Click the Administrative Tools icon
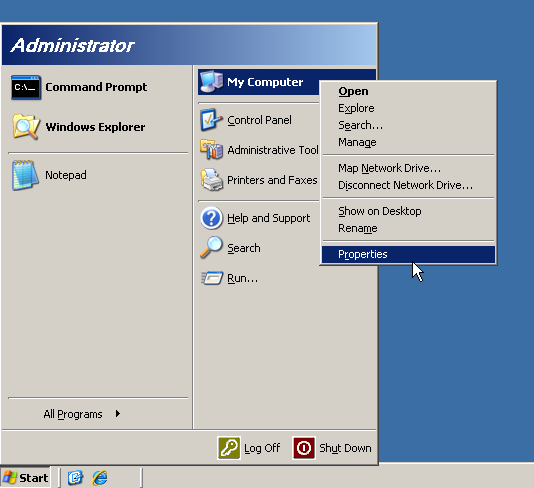This screenshot has height=488, width=534. click(211, 149)
